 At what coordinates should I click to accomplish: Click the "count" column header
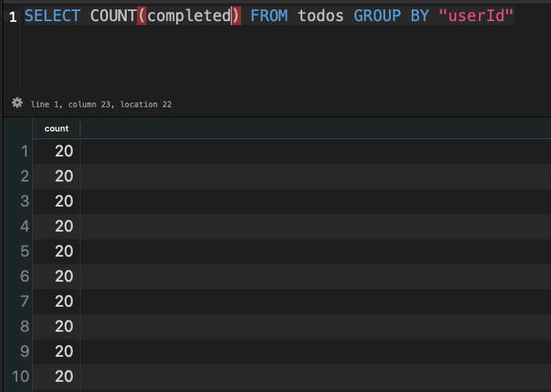(56, 128)
